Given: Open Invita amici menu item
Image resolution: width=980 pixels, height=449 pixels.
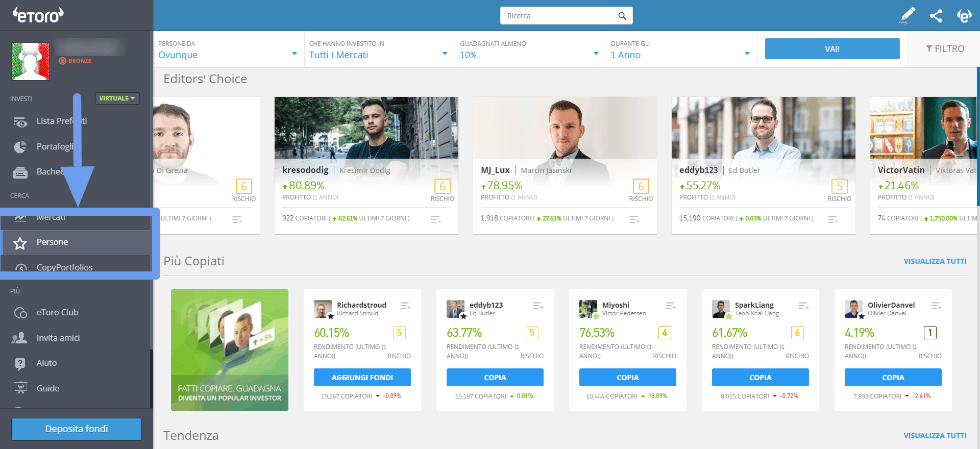Looking at the screenshot, I should [x=58, y=338].
